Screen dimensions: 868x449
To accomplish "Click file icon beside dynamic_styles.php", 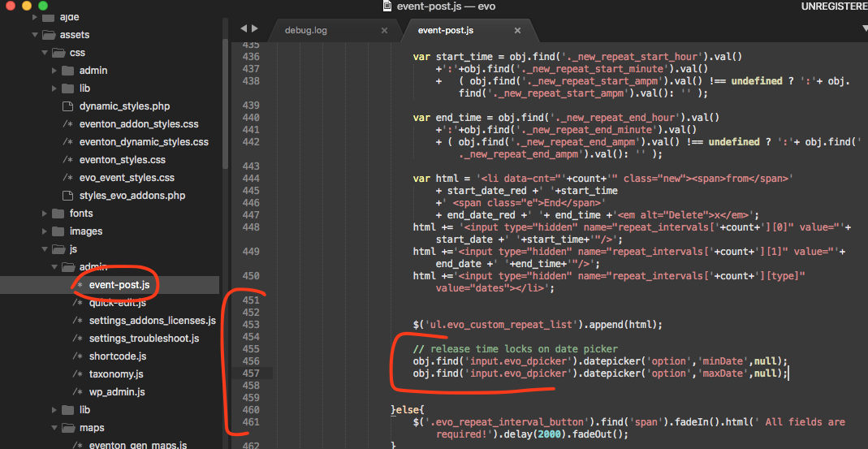I will (67, 106).
